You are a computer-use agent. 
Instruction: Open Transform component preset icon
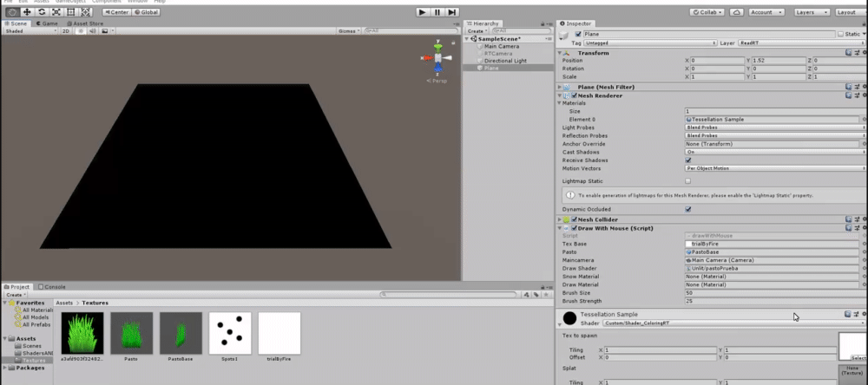point(857,53)
